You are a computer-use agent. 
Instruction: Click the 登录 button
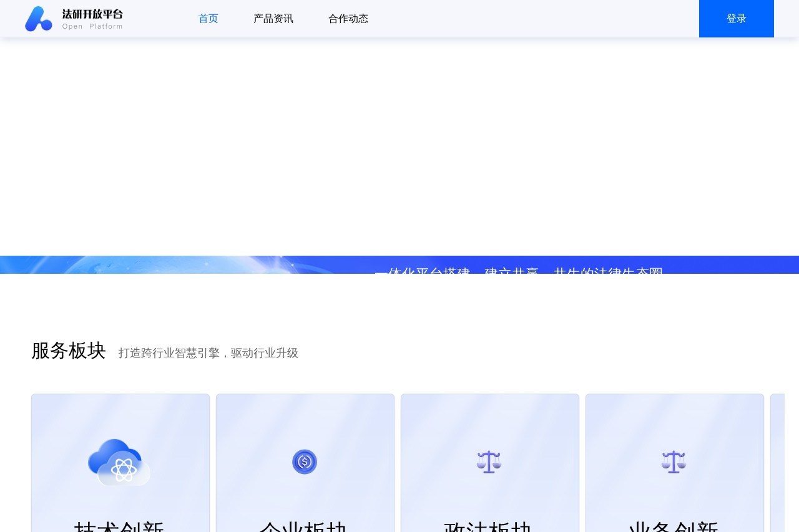(736, 19)
